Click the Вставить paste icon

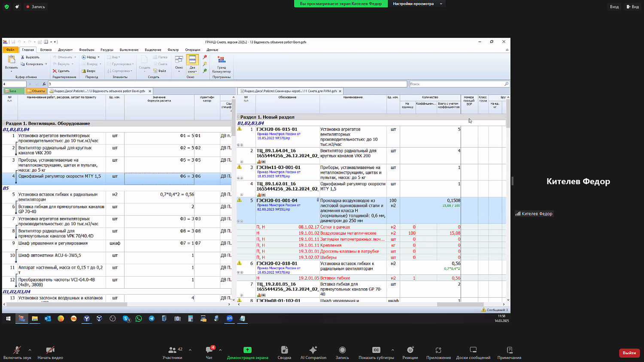12,60
